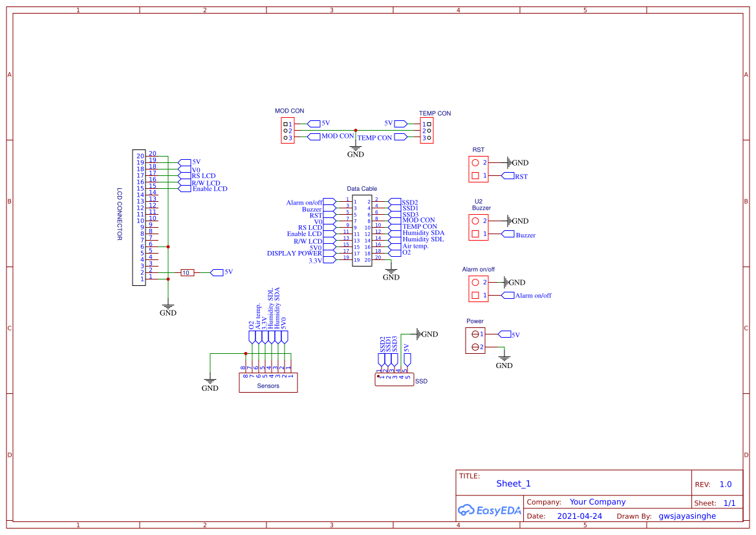Select the Humidity SDA label beside Data Cable
Viewport: 756px width, 535px height.
coord(424,233)
